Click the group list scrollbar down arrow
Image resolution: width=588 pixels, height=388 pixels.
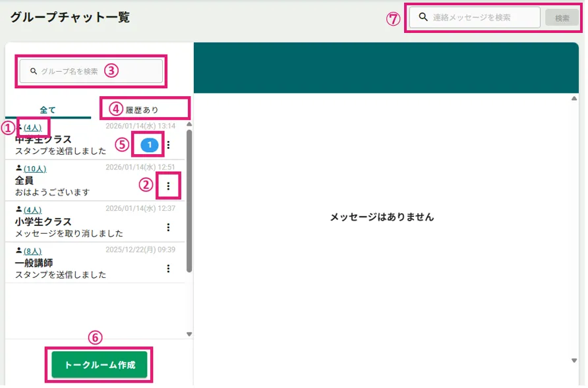[x=189, y=334]
